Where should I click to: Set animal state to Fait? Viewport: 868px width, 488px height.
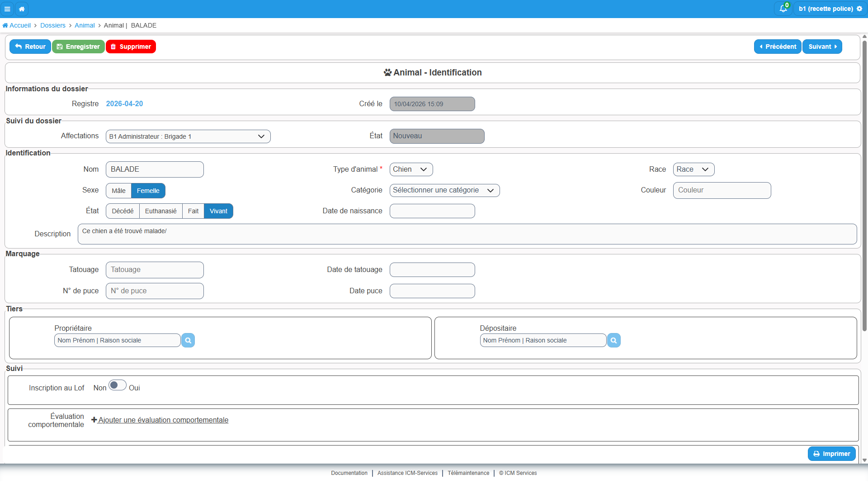click(x=193, y=211)
